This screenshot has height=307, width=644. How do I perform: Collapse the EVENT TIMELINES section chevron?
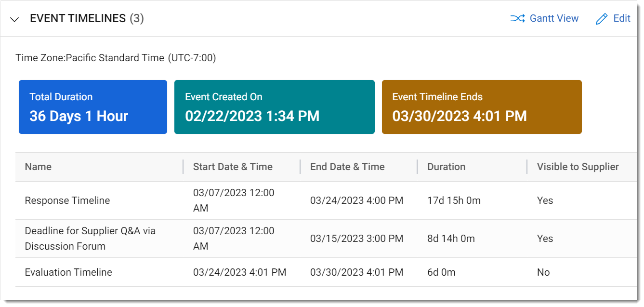click(14, 19)
